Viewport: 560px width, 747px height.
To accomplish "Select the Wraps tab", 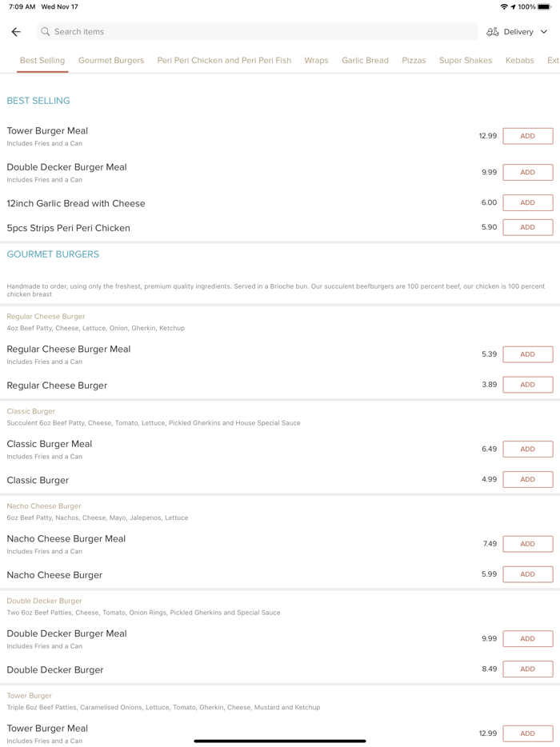I will tap(316, 60).
